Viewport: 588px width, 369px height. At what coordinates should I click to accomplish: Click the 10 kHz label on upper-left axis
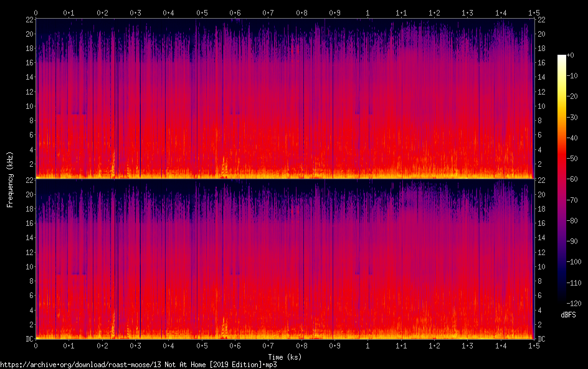28,106
